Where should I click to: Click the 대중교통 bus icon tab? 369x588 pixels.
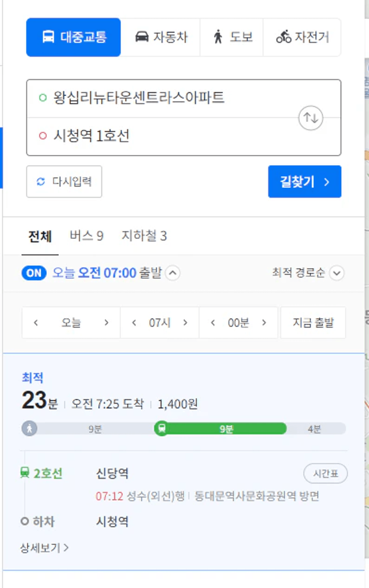pyautogui.click(x=48, y=37)
